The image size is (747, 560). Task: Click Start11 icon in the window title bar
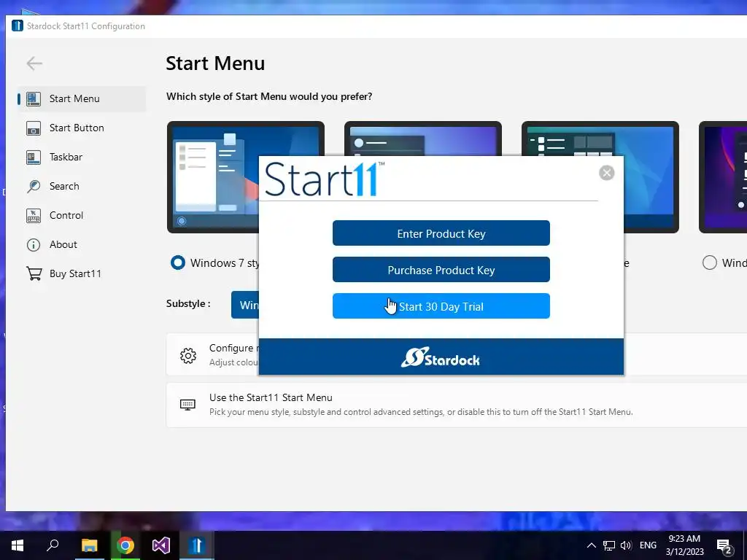[18, 26]
